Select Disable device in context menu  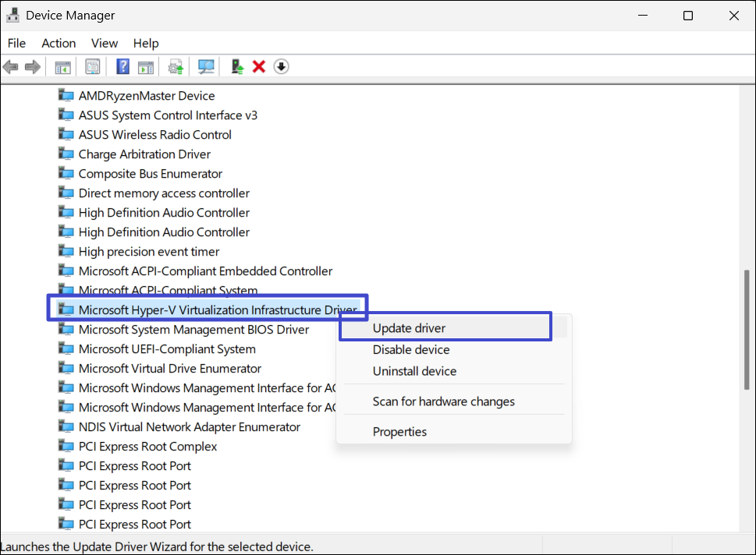click(410, 350)
